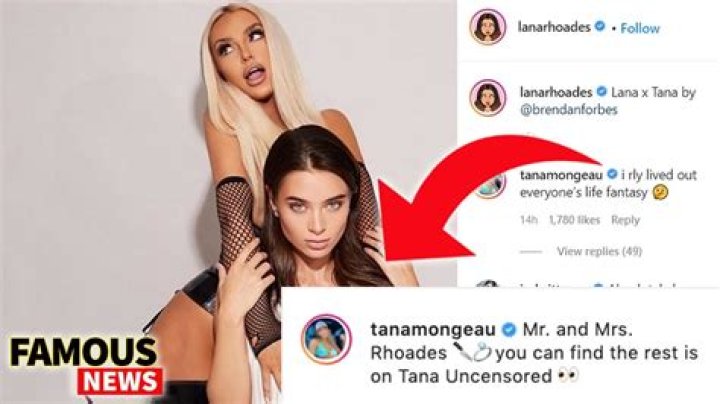720x404 pixels.
Task: Click the 14h timestamp on the comment
Action: (529, 220)
